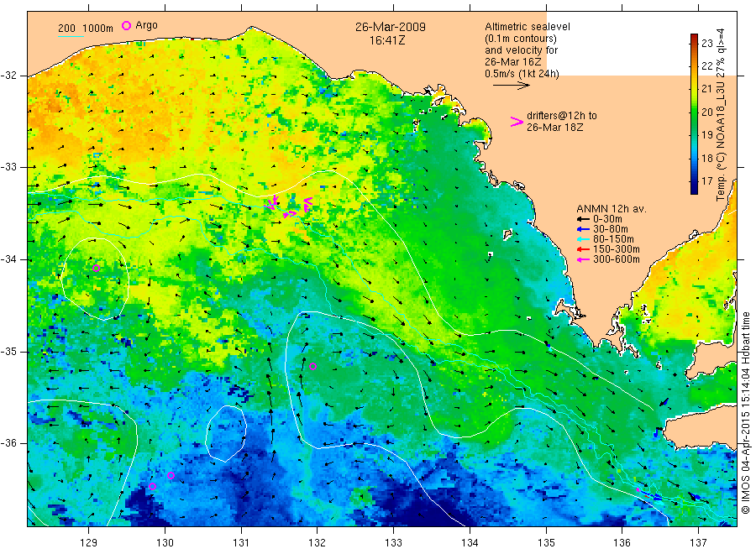Click the '30-80m' depth label
This screenshot has height=554, width=756.
[611, 229]
